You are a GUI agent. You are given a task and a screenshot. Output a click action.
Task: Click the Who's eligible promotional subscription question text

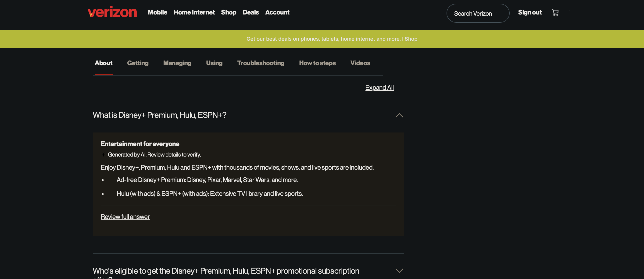226,272
